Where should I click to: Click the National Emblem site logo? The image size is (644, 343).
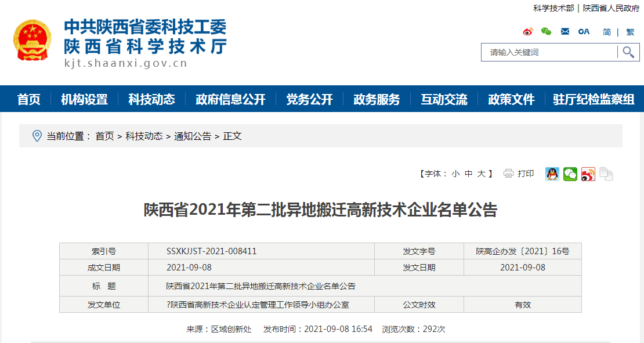32,40
